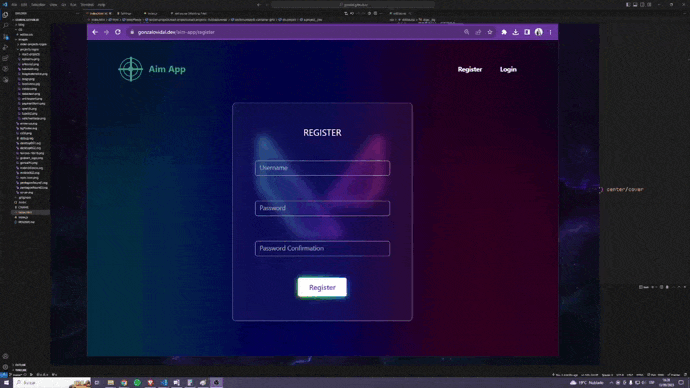This screenshot has width=690, height=388.
Task: Click the Register link in page header
Action: [x=470, y=70]
